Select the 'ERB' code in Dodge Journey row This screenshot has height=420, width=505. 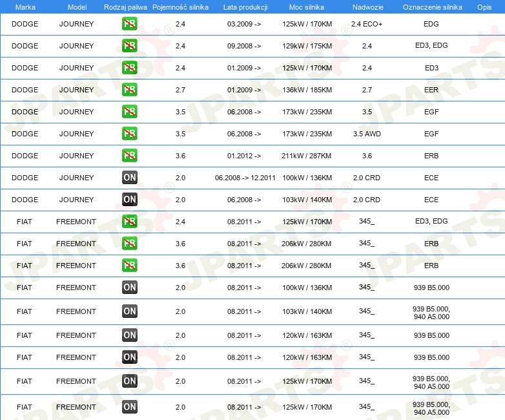pos(431,156)
